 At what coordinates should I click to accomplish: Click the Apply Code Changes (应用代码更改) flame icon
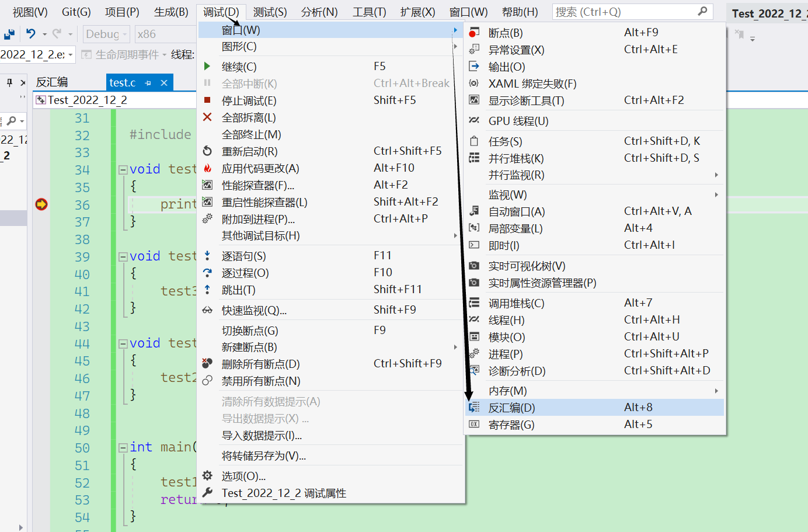pos(207,168)
